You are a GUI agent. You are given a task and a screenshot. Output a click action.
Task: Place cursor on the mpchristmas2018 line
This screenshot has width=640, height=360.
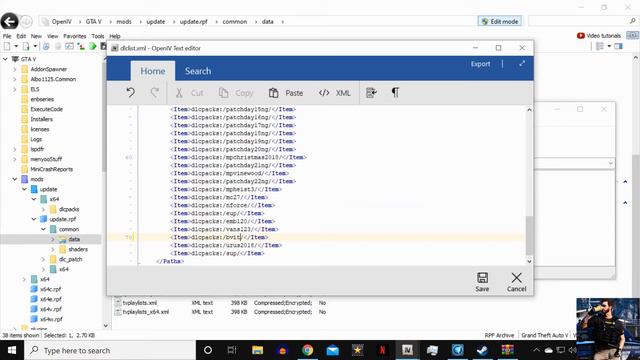pos(238,157)
